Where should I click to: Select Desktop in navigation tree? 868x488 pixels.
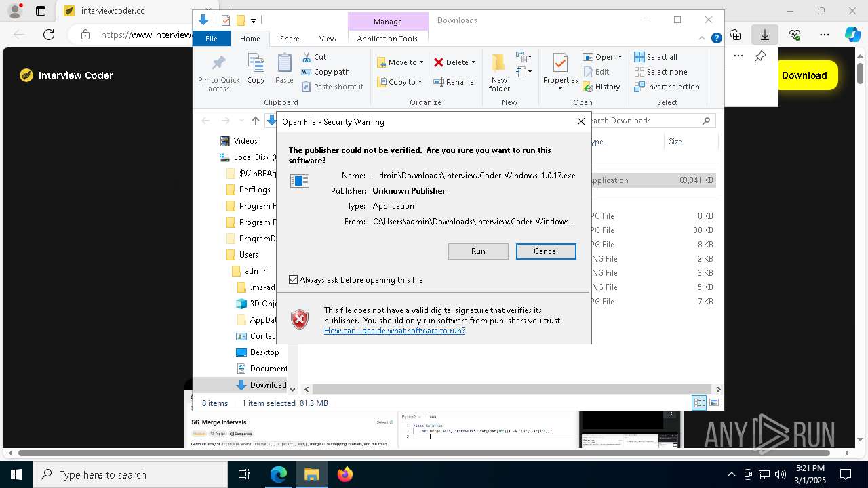point(257,352)
